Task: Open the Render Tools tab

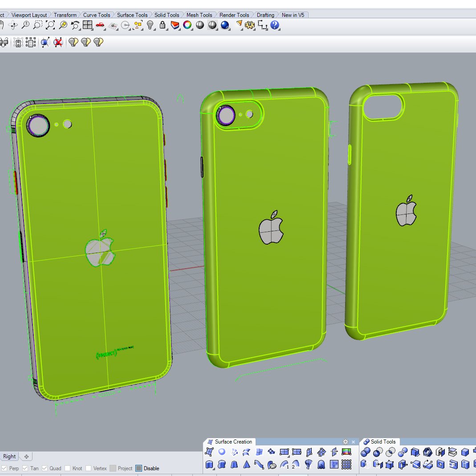Action: click(234, 15)
